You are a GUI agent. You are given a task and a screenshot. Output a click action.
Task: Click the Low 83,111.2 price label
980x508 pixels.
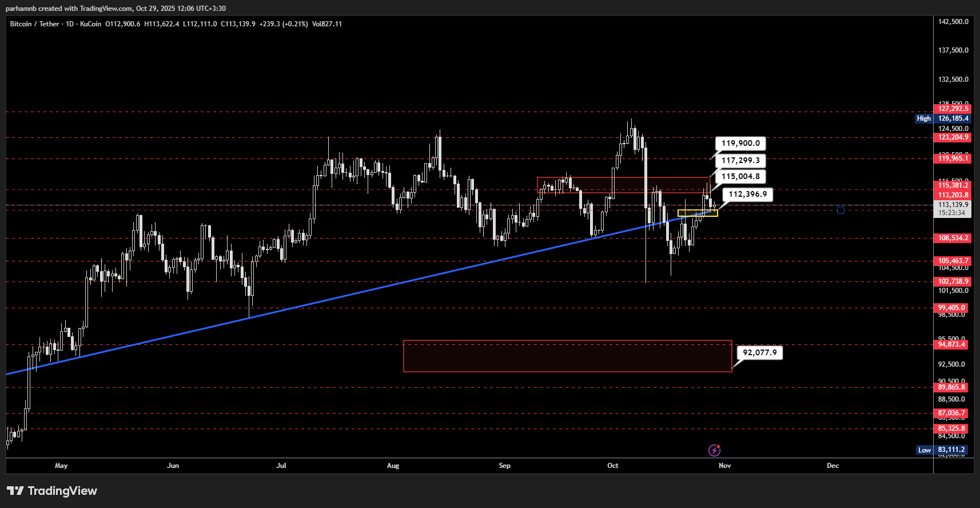coord(943,450)
